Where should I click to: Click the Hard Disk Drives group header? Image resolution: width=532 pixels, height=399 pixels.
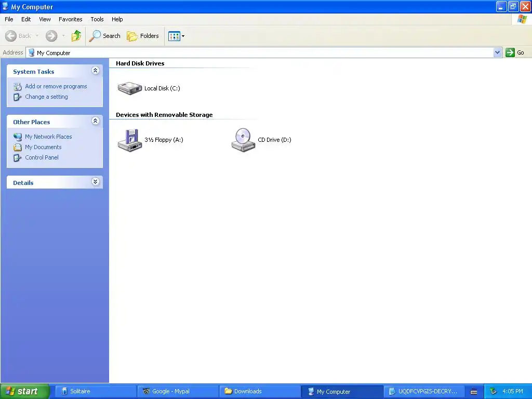tap(140, 63)
